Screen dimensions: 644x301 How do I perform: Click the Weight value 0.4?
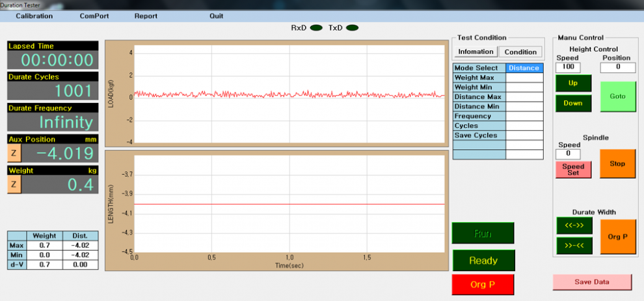tap(60, 184)
